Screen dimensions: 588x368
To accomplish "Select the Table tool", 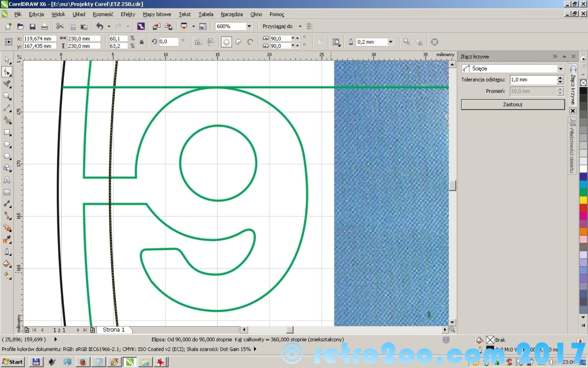I will coord(7,192).
